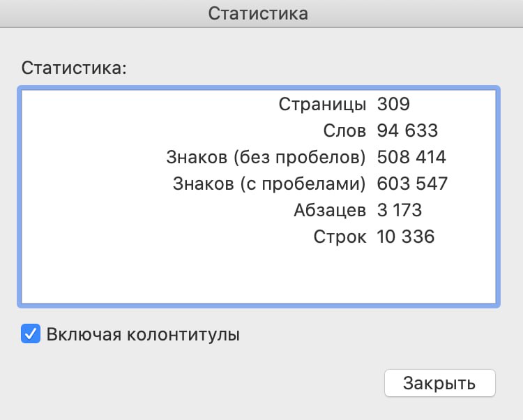Click the value 603 547
Viewport: 523px width, 420px height.
point(412,183)
